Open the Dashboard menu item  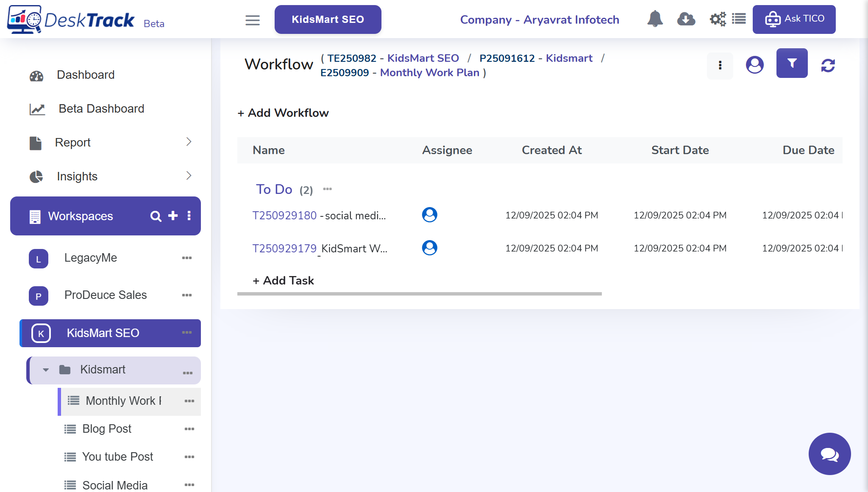pyautogui.click(x=86, y=75)
